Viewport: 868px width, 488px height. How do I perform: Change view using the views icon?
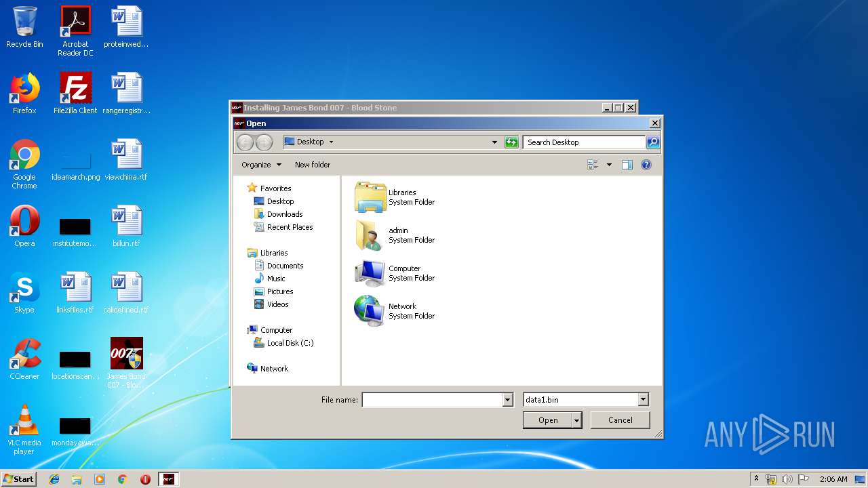click(x=593, y=165)
